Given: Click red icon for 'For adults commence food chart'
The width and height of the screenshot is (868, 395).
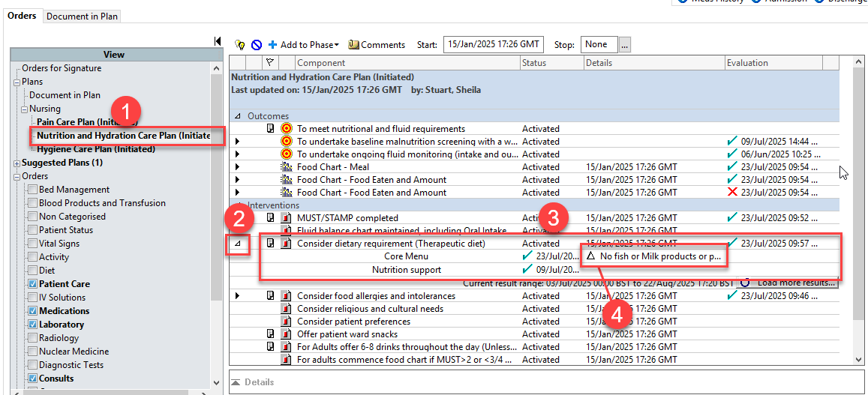Looking at the screenshot, I should tap(286, 360).
